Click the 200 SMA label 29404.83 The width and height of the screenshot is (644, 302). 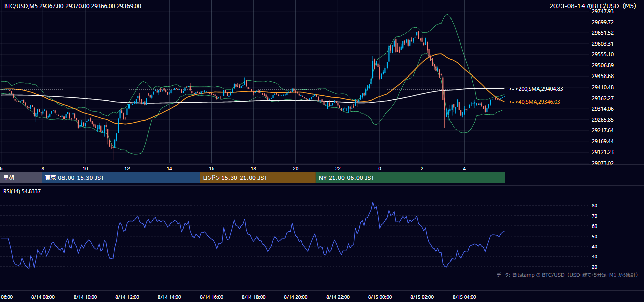(536, 89)
